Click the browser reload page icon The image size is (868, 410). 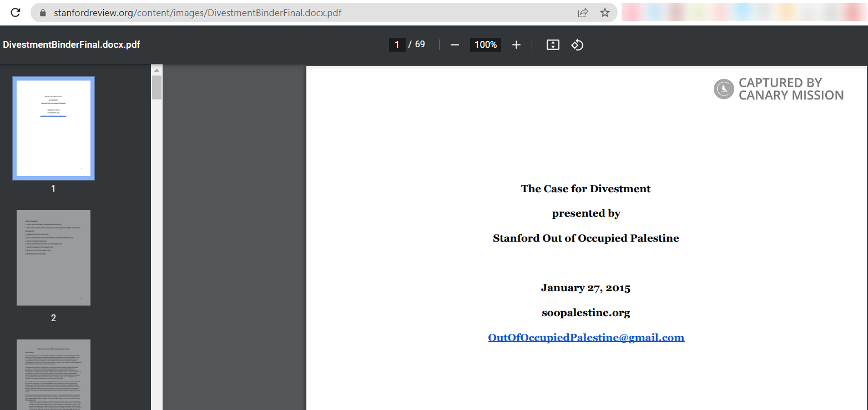(16, 12)
